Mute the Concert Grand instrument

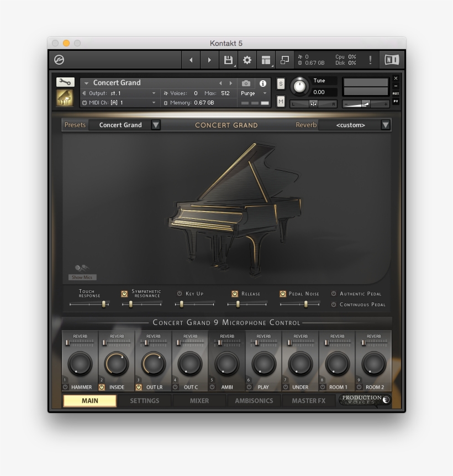tap(281, 101)
